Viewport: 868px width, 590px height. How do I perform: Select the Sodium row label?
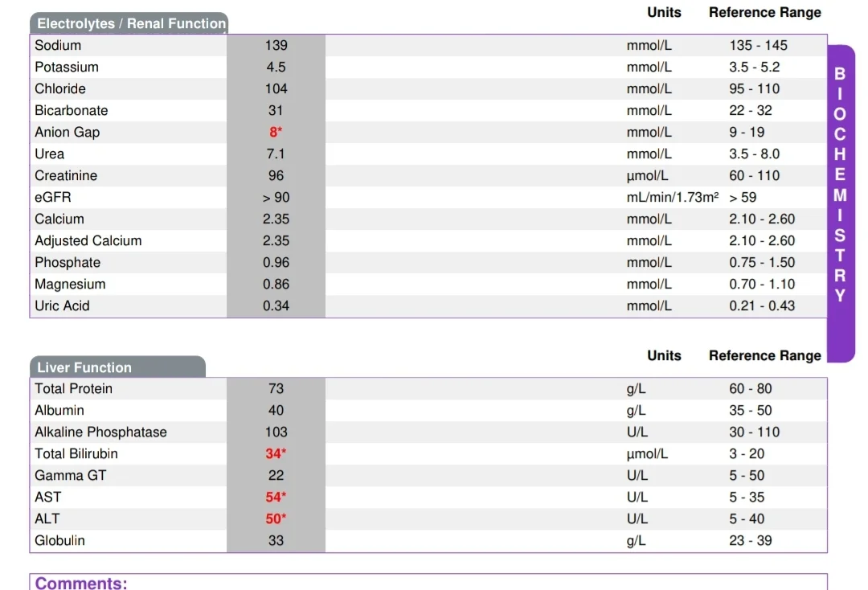pos(58,45)
